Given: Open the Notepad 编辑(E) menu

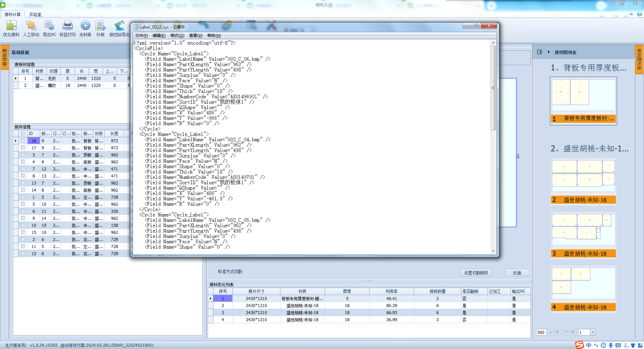Looking at the screenshot, I should 159,35.
